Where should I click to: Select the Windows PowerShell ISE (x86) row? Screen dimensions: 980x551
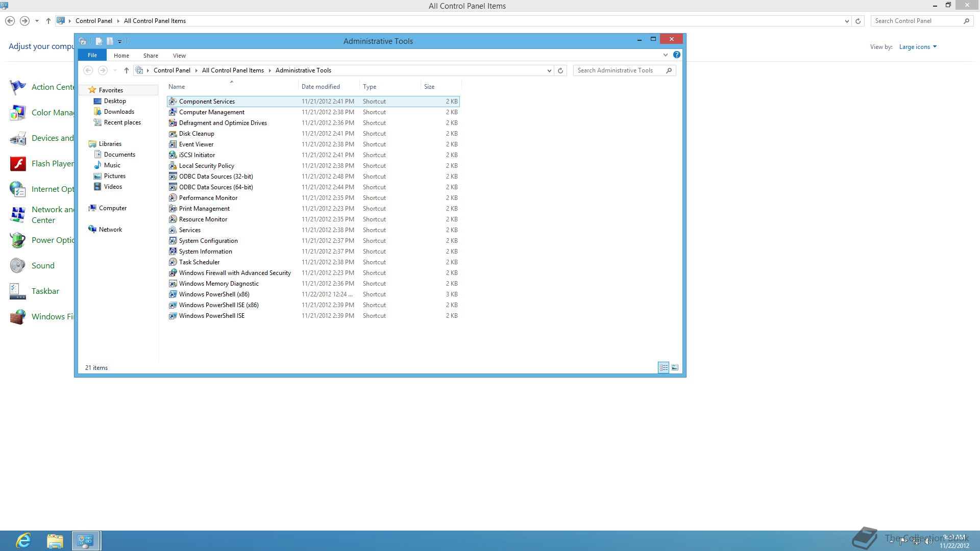pos(313,305)
